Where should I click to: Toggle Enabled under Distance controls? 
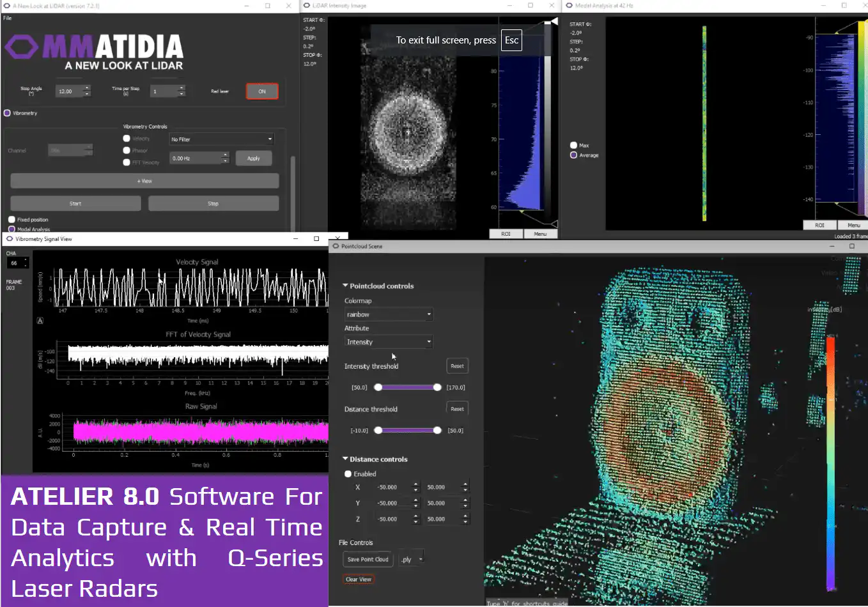(x=348, y=474)
